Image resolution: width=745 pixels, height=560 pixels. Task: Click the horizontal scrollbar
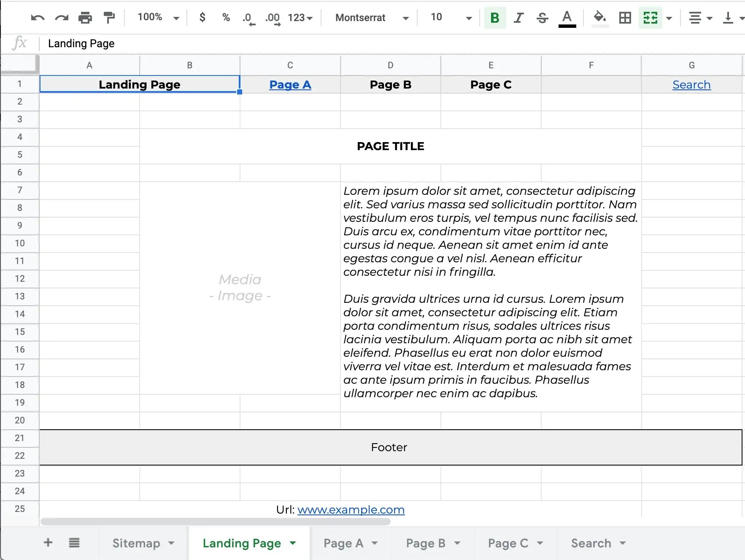[216, 522]
